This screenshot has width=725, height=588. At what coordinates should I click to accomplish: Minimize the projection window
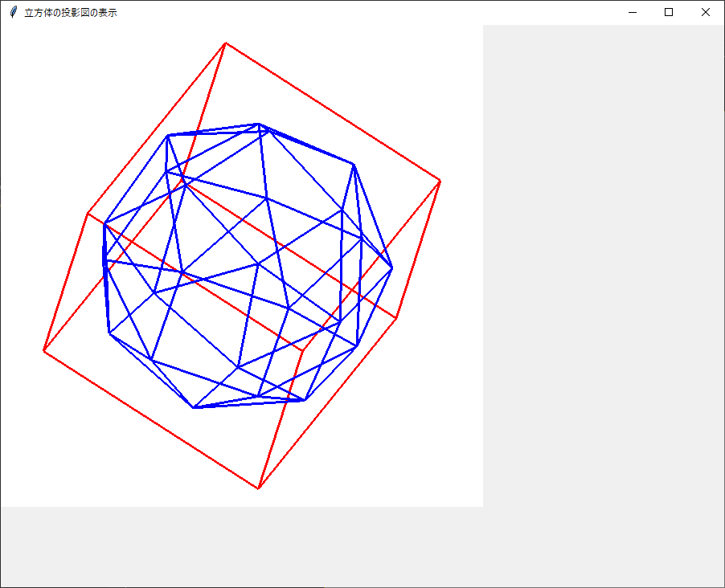pos(633,13)
